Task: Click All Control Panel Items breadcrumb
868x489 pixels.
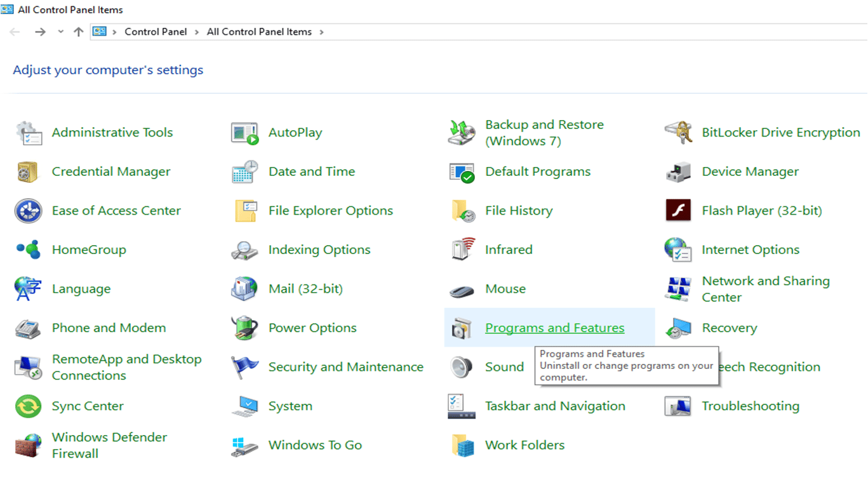Action: coord(259,32)
